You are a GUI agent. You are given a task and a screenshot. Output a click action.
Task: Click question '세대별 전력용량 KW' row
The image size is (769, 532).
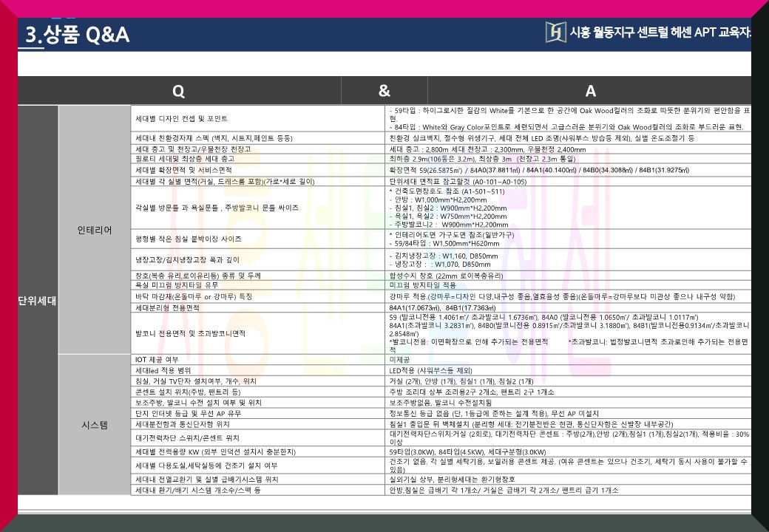pos(215,451)
